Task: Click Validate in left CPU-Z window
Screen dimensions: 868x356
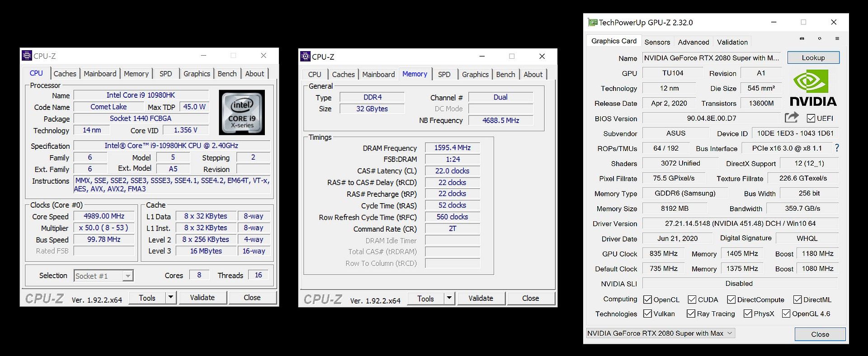Action: tap(202, 297)
